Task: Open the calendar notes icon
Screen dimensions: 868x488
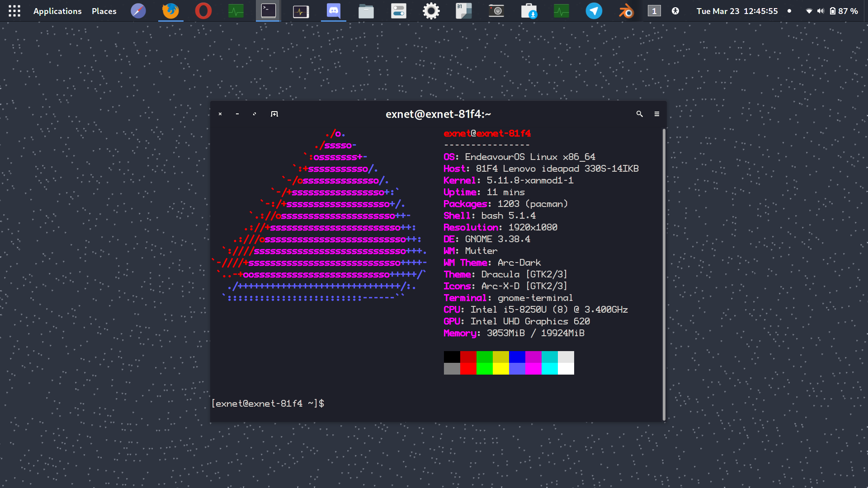Action: 464,11
